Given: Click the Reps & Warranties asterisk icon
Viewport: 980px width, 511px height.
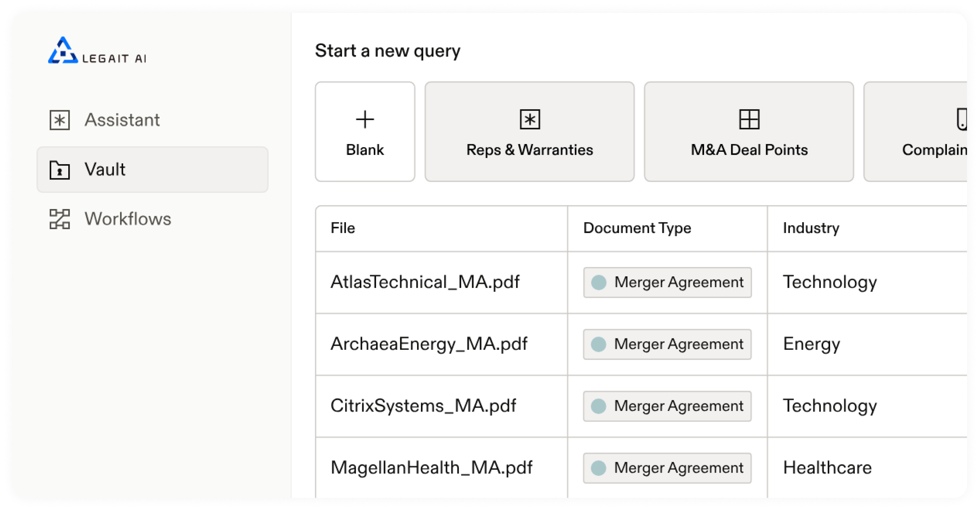Looking at the screenshot, I should click(x=529, y=120).
